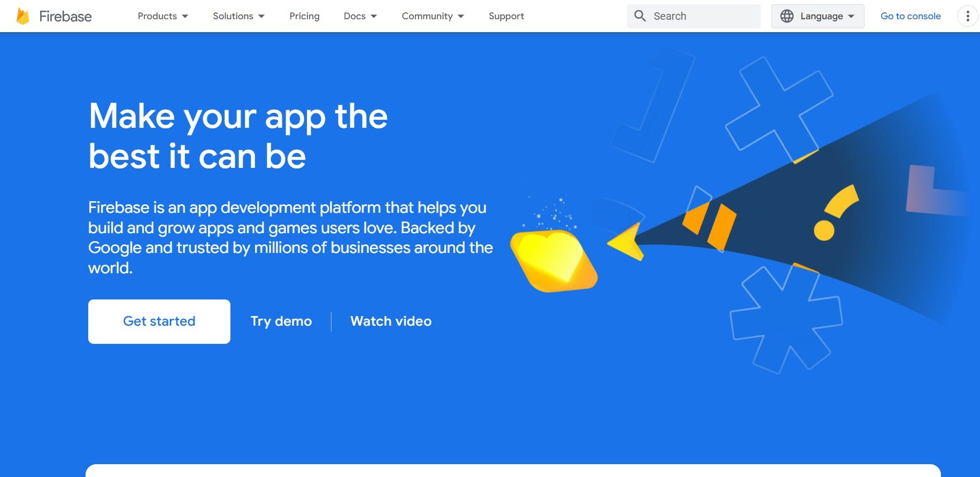Click the Firebase wordmark in the header
Screen dimensions: 980x477
coord(65,17)
